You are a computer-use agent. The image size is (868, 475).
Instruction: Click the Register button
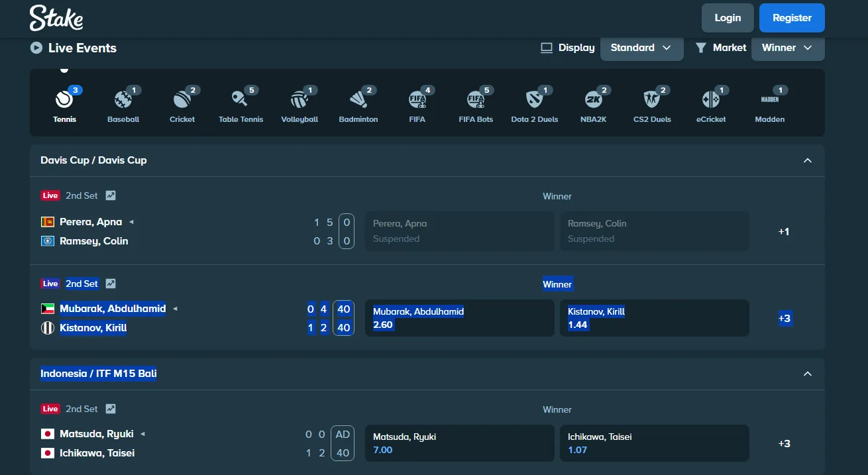(792, 18)
